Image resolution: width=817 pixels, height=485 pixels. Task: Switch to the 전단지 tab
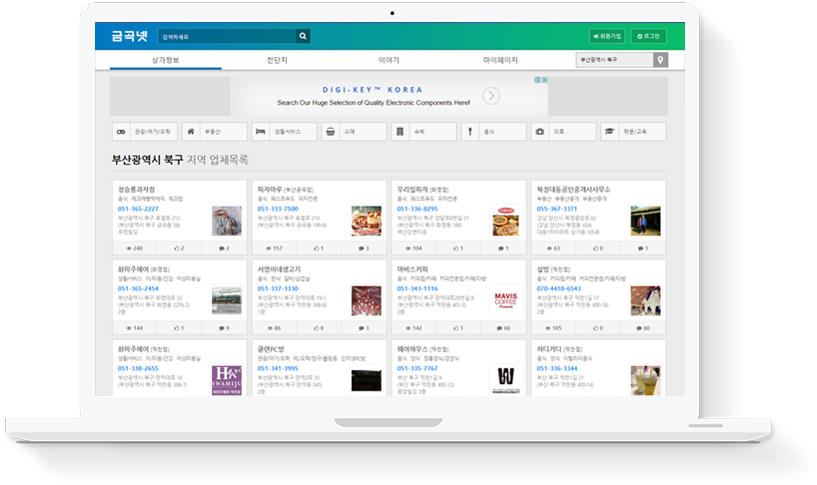pyautogui.click(x=277, y=60)
